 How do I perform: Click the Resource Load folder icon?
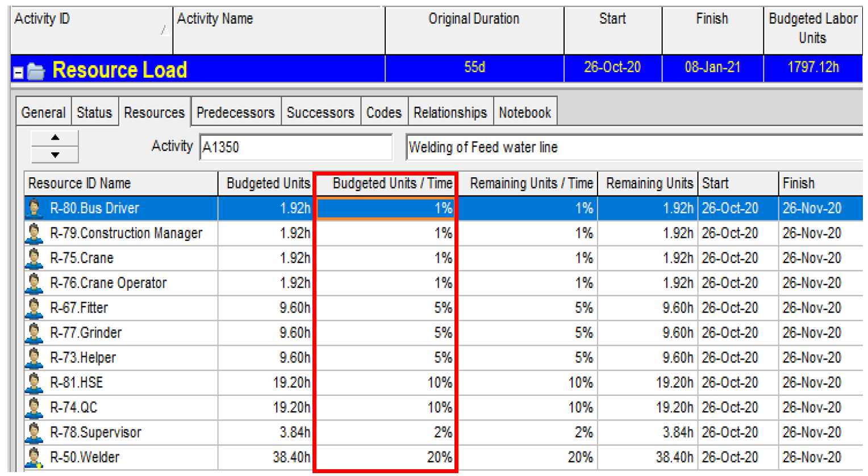(x=37, y=69)
